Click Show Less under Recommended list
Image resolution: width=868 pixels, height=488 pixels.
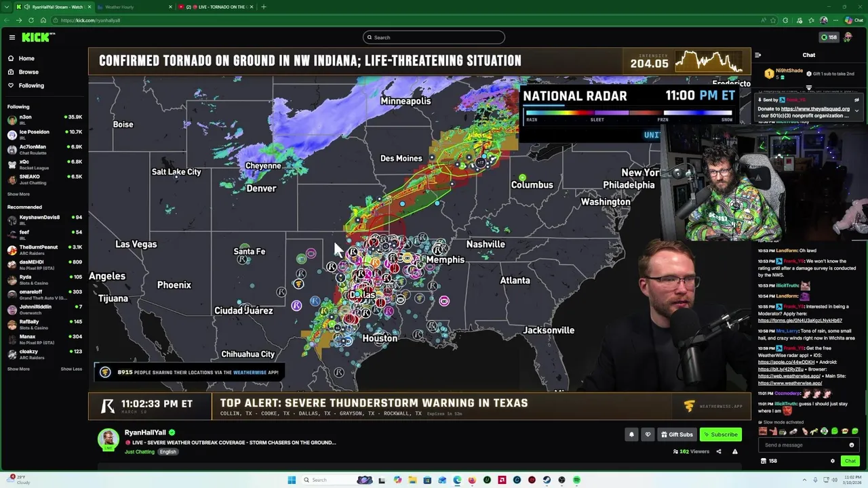[x=71, y=369]
